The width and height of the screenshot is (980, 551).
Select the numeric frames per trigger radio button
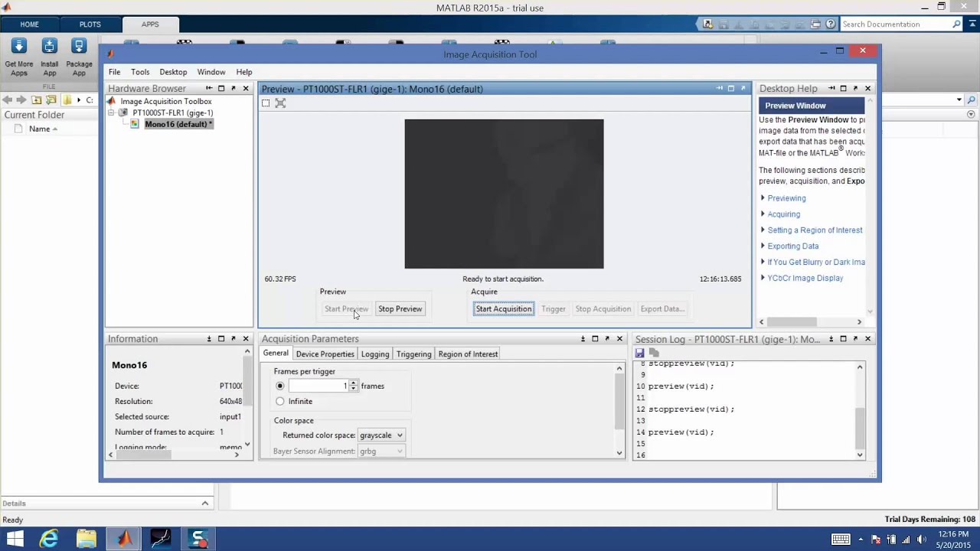point(280,386)
